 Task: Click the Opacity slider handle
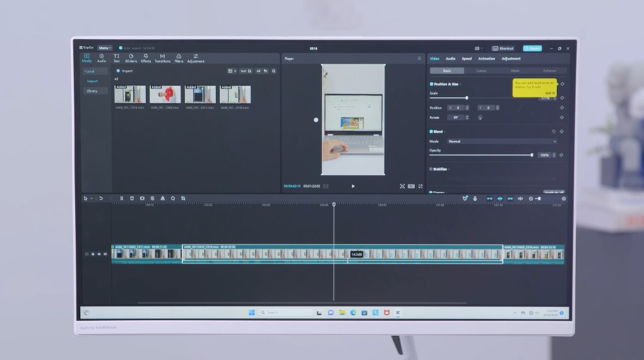tap(532, 155)
